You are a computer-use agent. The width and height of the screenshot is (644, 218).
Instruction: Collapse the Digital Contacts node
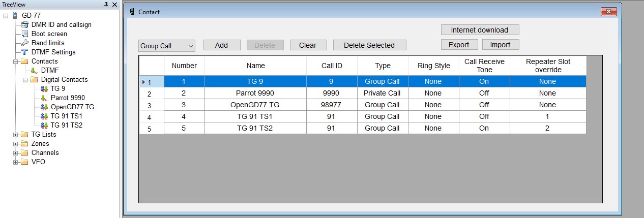click(x=25, y=80)
